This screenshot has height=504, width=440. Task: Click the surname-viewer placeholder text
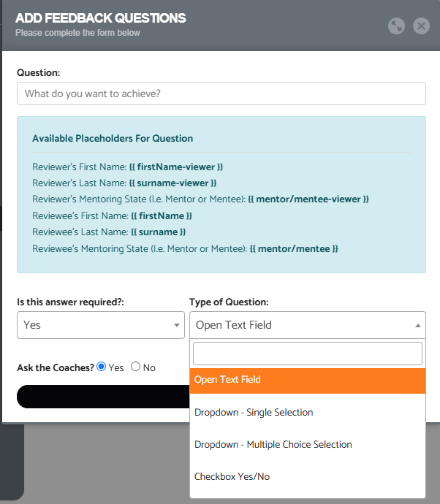172,183
